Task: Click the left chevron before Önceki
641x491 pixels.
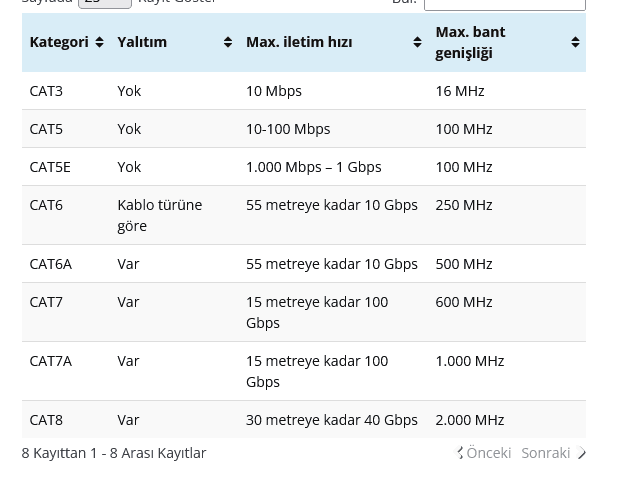Action: pos(460,453)
